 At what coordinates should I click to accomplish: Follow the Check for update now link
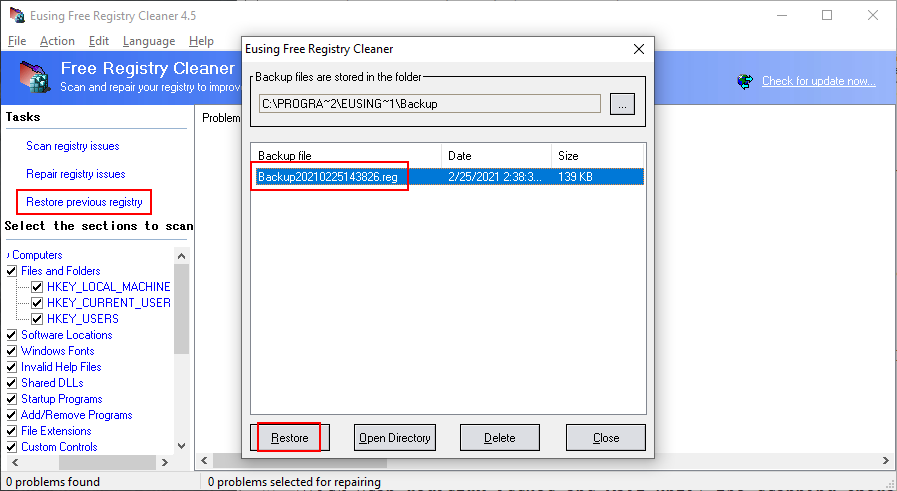819,81
